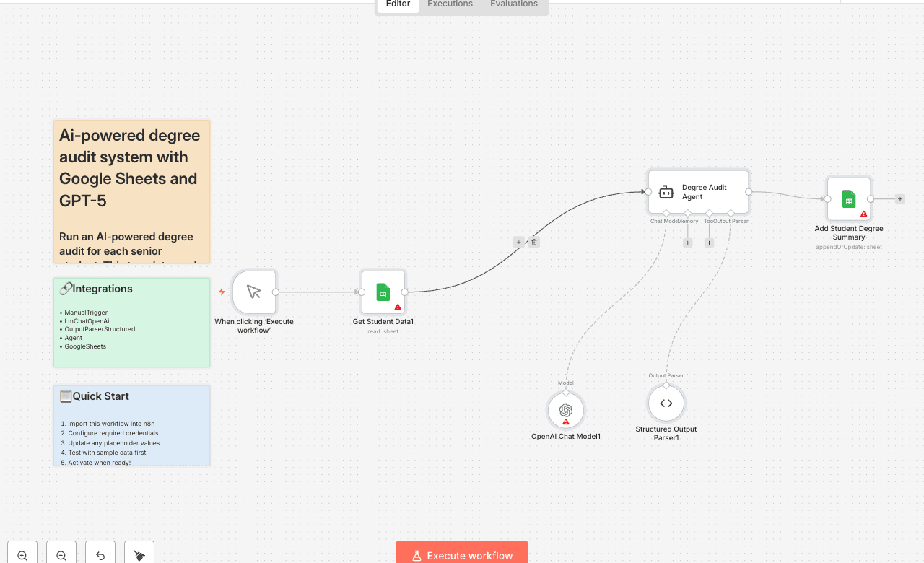
Task: Select the Quick Start sticky note
Action: pos(131,425)
